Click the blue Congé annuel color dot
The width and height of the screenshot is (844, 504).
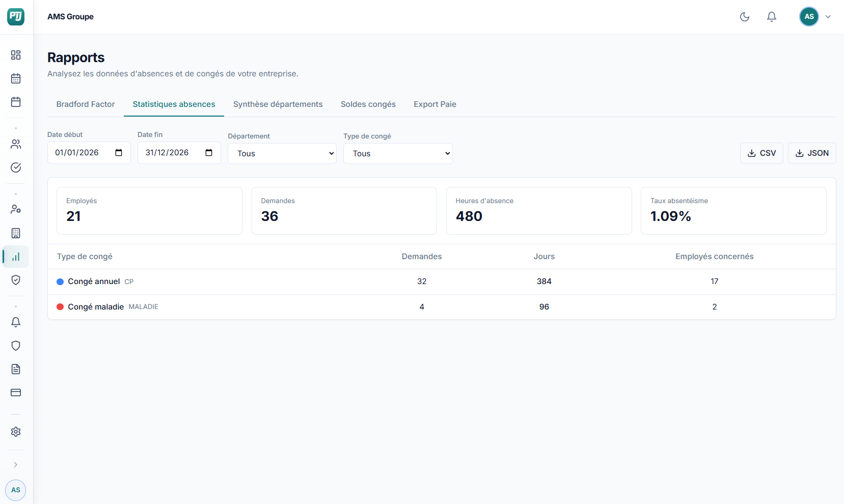(x=60, y=282)
